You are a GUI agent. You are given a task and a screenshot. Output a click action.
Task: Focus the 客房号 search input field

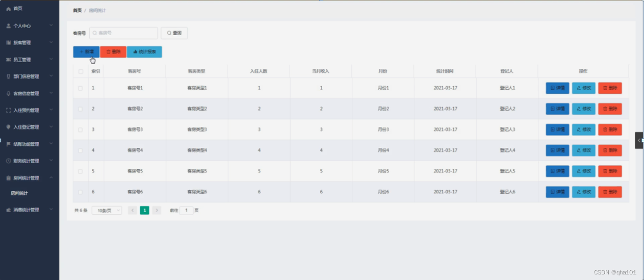(x=124, y=33)
